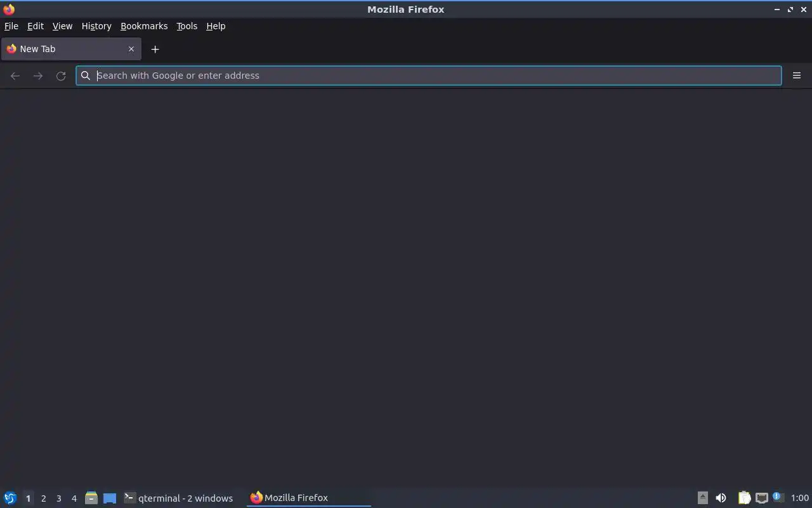812x508 pixels.
Task: Switch to workspace 4
Action: click(x=74, y=498)
